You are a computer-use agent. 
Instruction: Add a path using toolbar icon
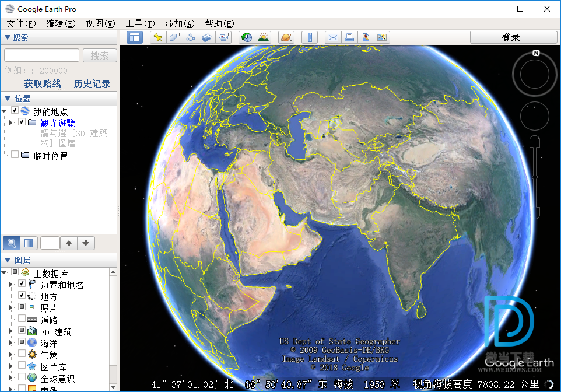pos(191,37)
